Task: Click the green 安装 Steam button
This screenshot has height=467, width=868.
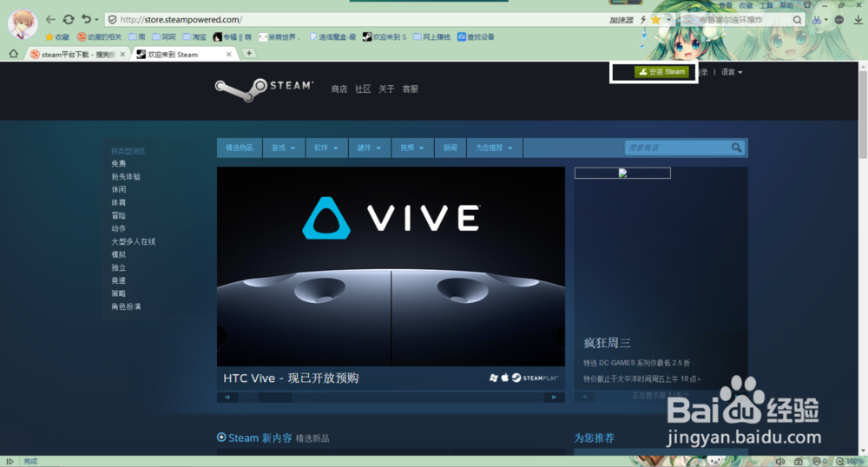Action: pyautogui.click(x=661, y=72)
